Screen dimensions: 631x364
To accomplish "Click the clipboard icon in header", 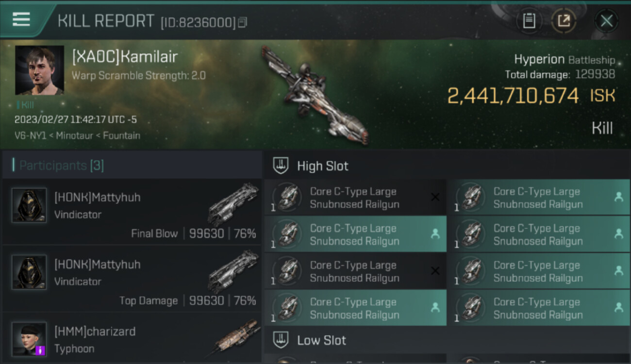I will (x=529, y=21).
